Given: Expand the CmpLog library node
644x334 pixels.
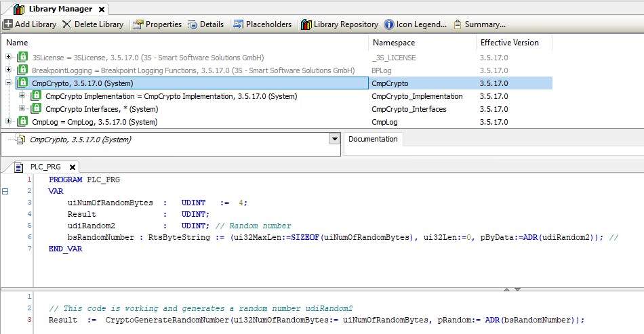Looking at the screenshot, I should 9,122.
